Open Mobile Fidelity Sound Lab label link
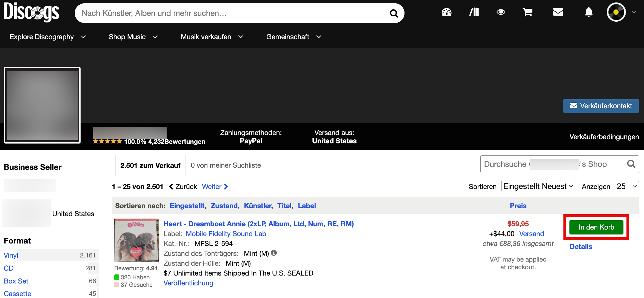The image size is (644, 298). [226, 234]
